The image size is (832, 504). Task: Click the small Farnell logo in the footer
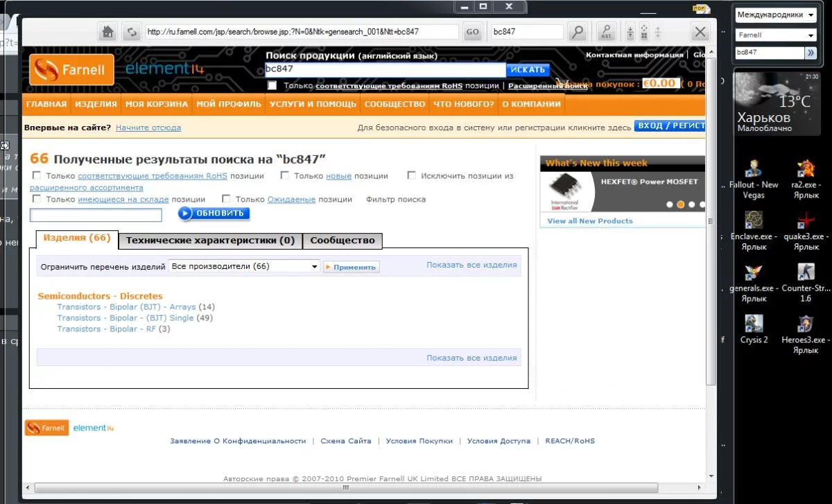pyautogui.click(x=46, y=428)
